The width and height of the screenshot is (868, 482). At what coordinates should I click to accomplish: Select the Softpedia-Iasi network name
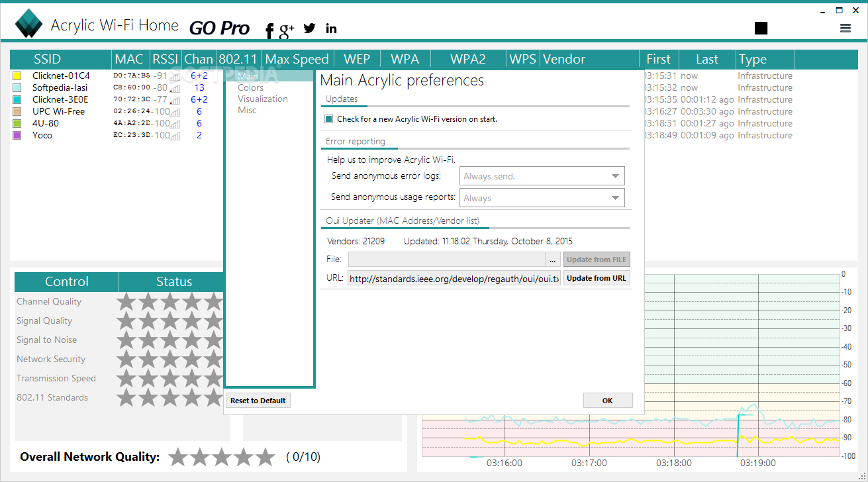click(60, 88)
